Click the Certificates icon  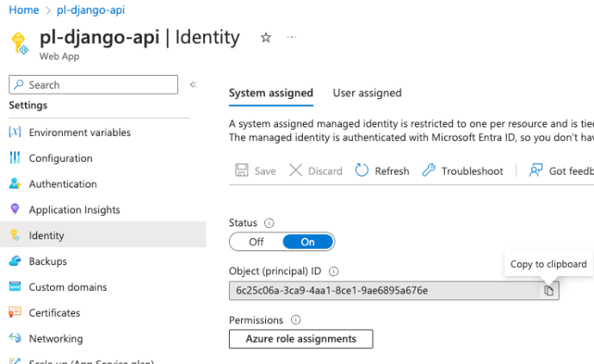pyautogui.click(x=15, y=312)
